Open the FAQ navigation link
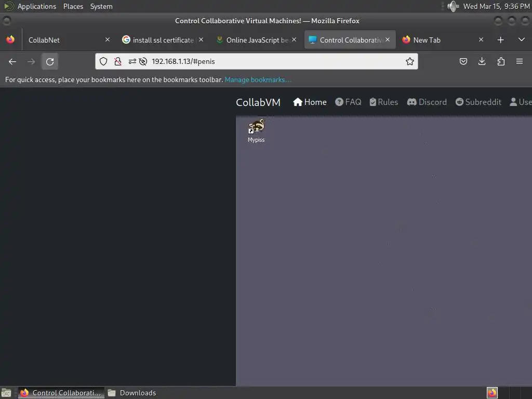Screen dimensions: 532x399 [x=348, y=102]
